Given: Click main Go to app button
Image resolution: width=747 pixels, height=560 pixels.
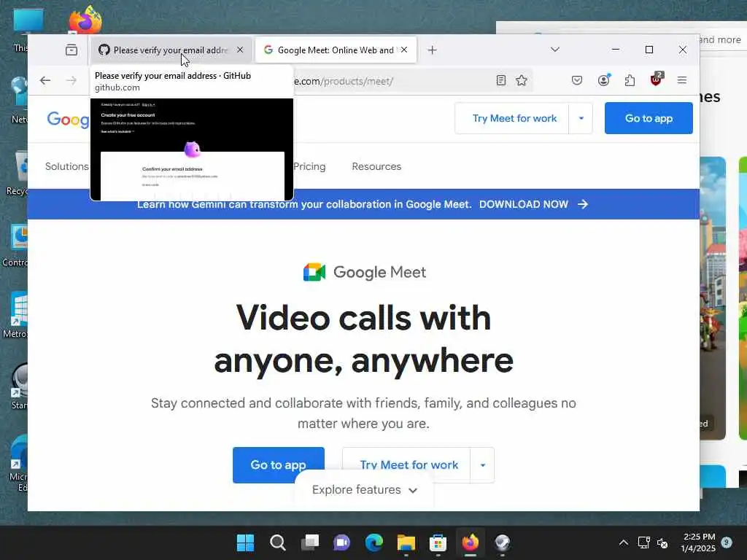Looking at the screenshot, I should pos(278,464).
